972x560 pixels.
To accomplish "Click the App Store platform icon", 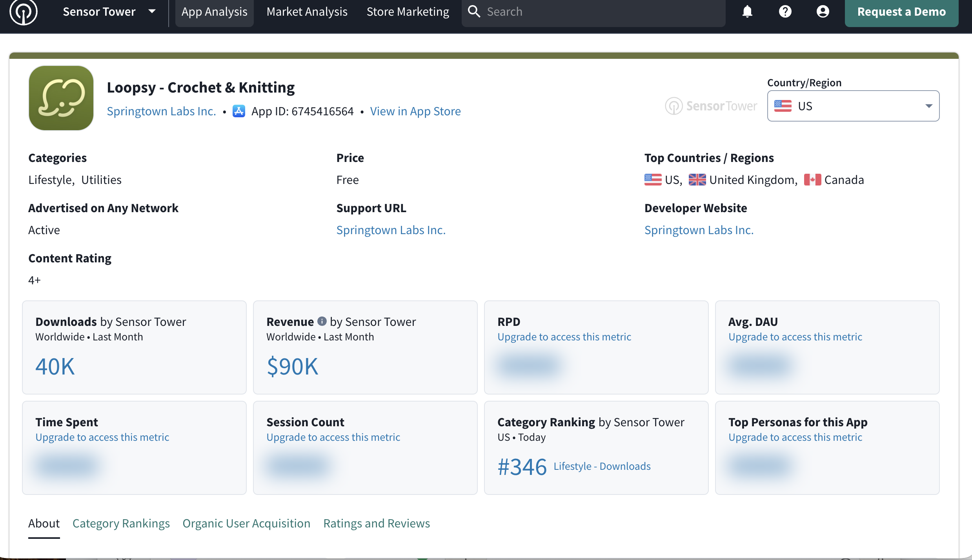I will pos(239,111).
